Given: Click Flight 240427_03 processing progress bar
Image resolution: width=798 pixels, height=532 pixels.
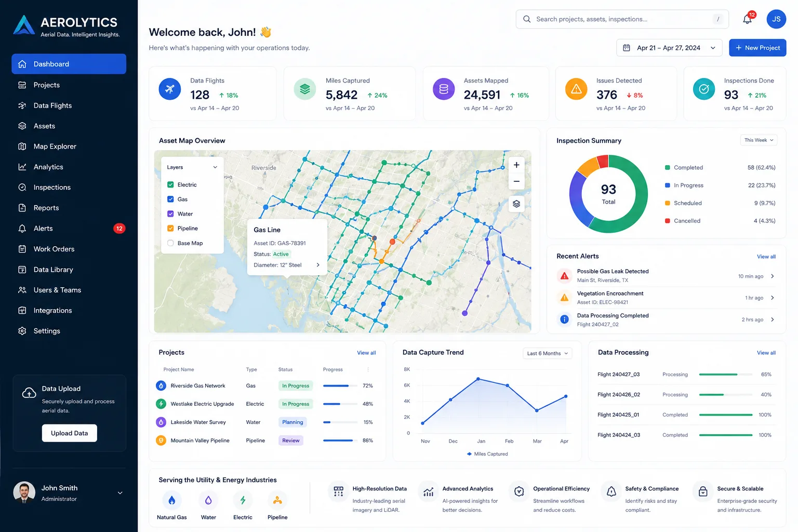Looking at the screenshot, I should [x=726, y=375].
